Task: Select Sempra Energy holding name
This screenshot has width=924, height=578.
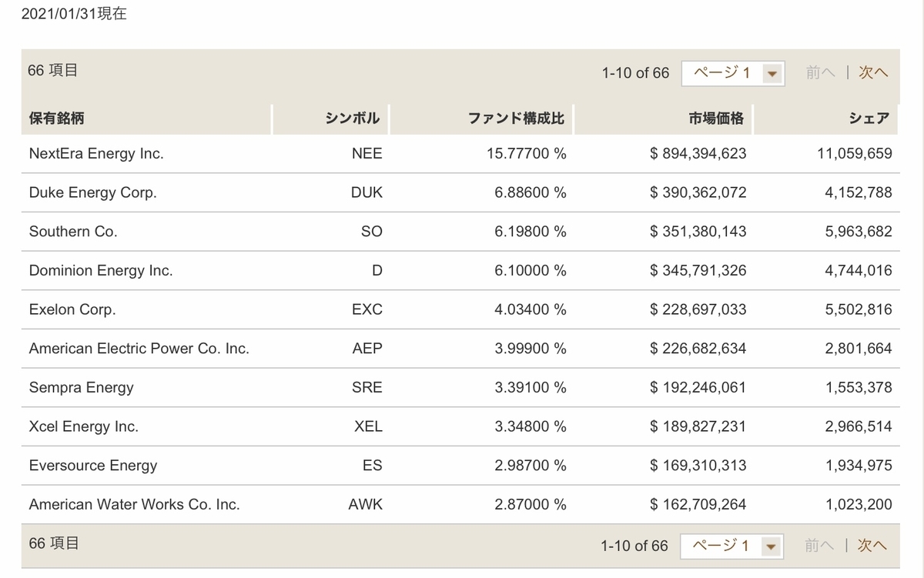Action: coord(81,387)
